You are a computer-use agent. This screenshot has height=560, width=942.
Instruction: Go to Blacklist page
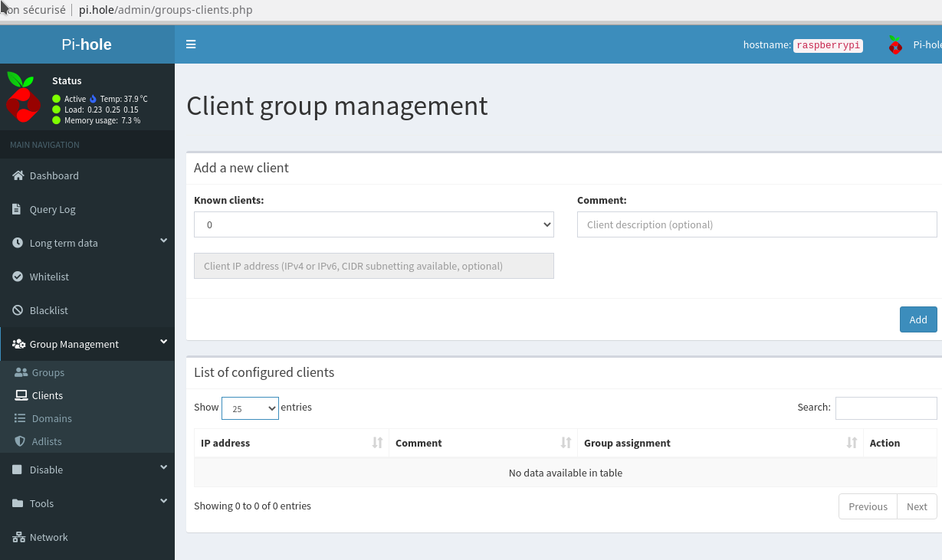tap(87, 310)
